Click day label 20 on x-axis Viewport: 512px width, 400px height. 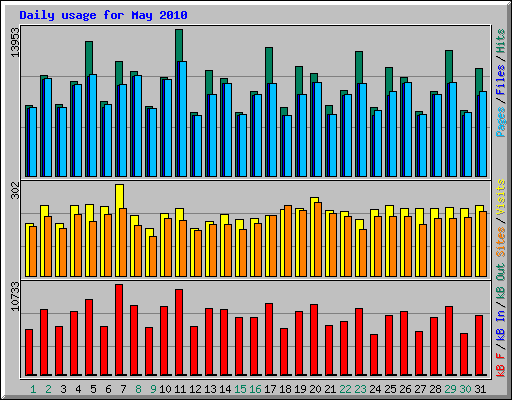pyautogui.click(x=315, y=389)
